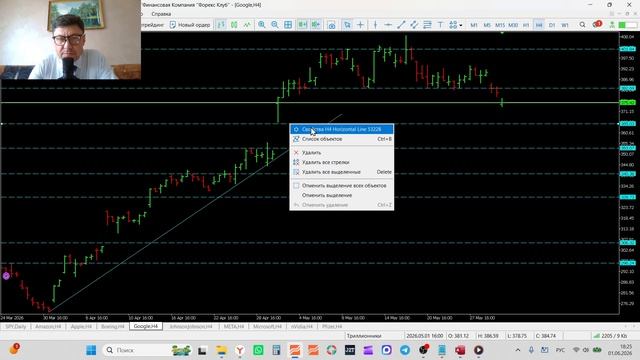Select the text label tool
640x360 pixels.
point(440,25)
